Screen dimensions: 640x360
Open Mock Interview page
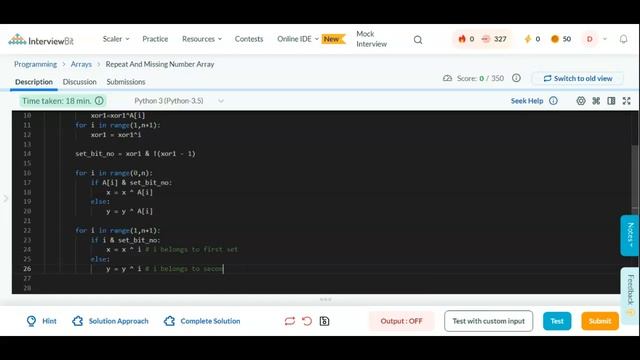[371, 39]
